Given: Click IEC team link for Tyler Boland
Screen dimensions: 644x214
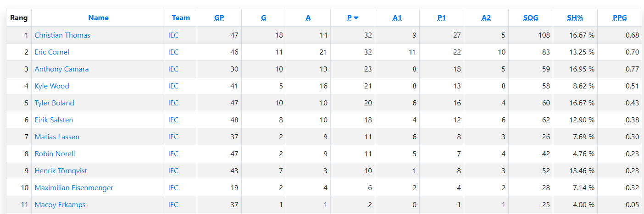Looking at the screenshot, I should [173, 103].
